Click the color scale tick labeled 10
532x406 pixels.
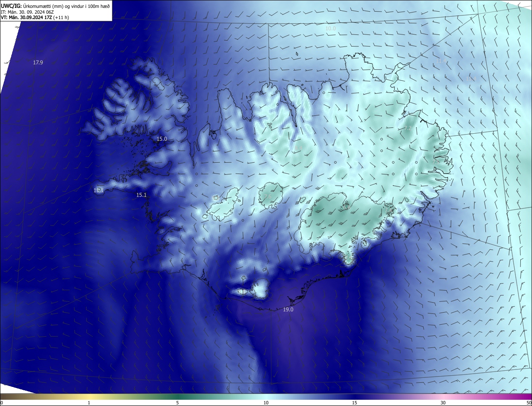coord(266,403)
